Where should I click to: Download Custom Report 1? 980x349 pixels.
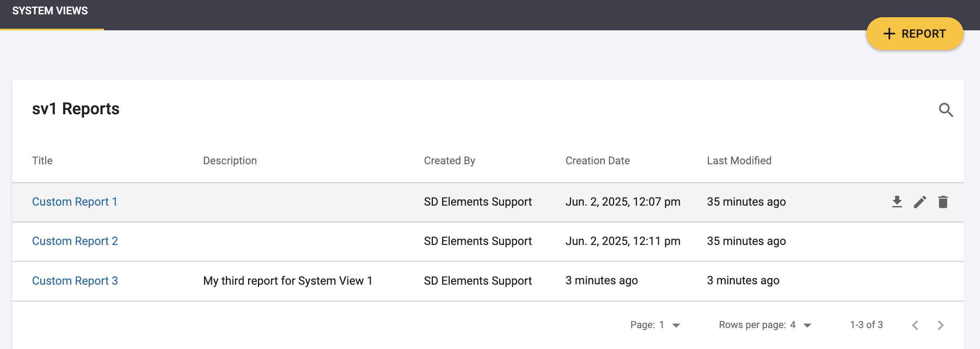point(897,202)
